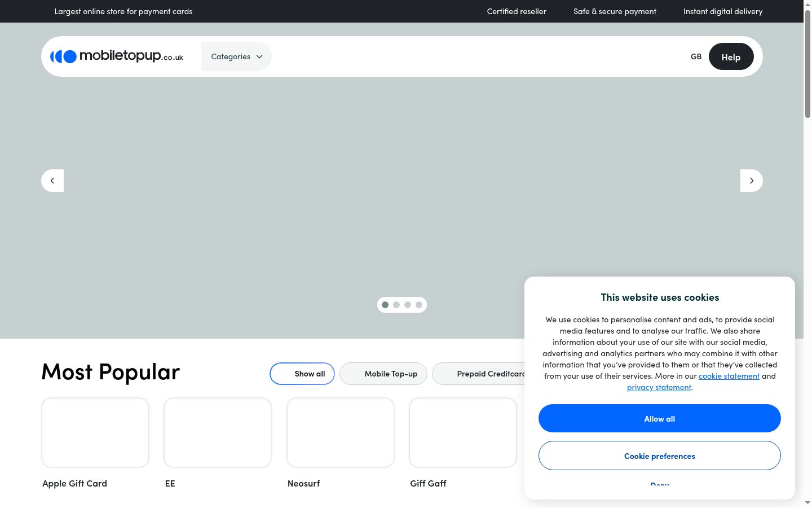Select the first carousel dot
The width and height of the screenshot is (812, 508).
click(385, 305)
